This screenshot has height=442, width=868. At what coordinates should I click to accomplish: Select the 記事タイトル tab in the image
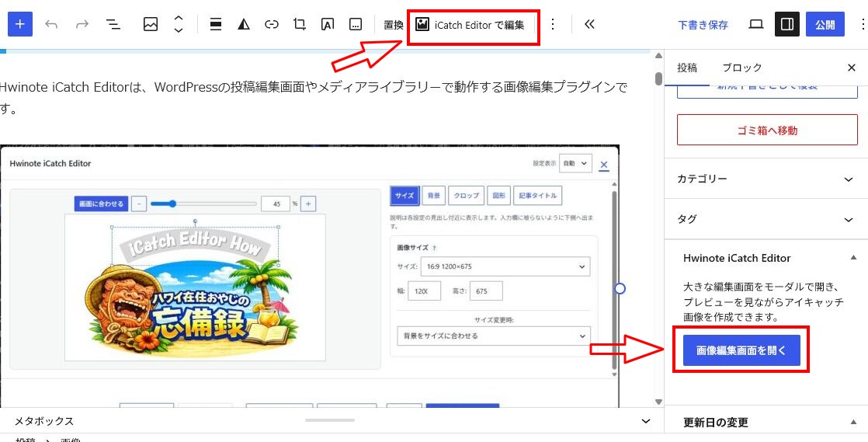[537, 196]
